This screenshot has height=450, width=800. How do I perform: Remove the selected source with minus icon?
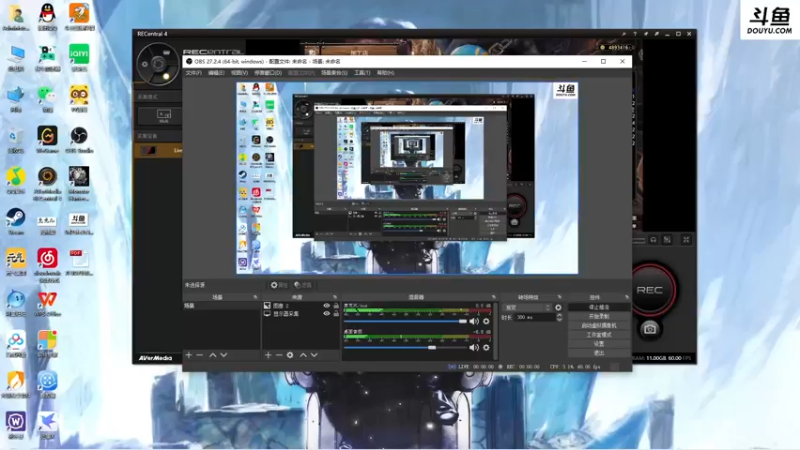pyautogui.click(x=279, y=355)
